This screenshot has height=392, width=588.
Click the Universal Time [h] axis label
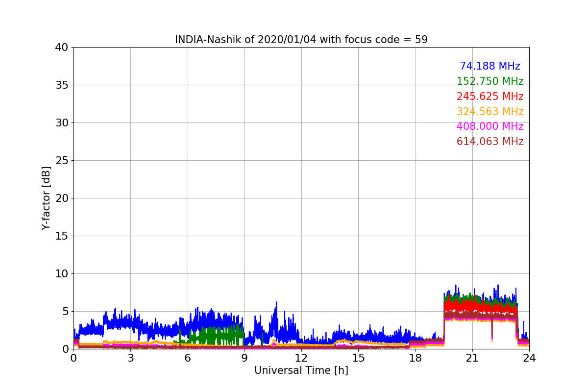tap(301, 371)
